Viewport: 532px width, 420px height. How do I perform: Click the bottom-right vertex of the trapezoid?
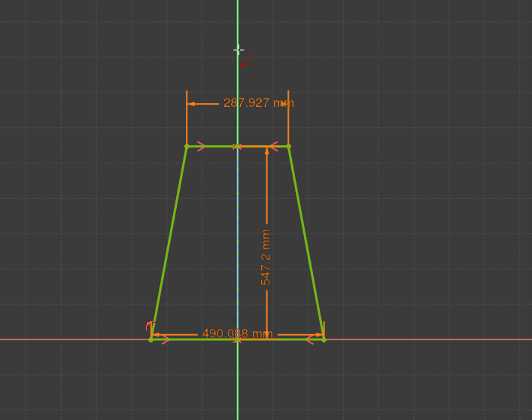324,339
